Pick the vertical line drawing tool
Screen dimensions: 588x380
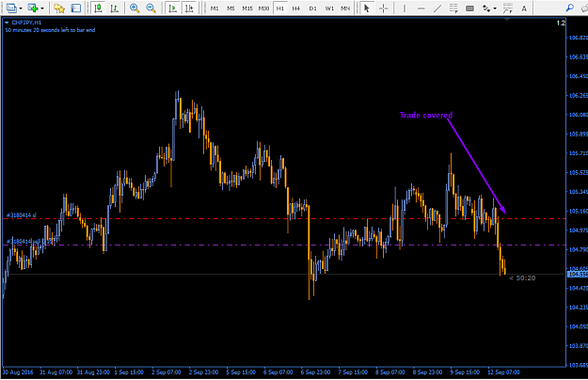click(405, 8)
